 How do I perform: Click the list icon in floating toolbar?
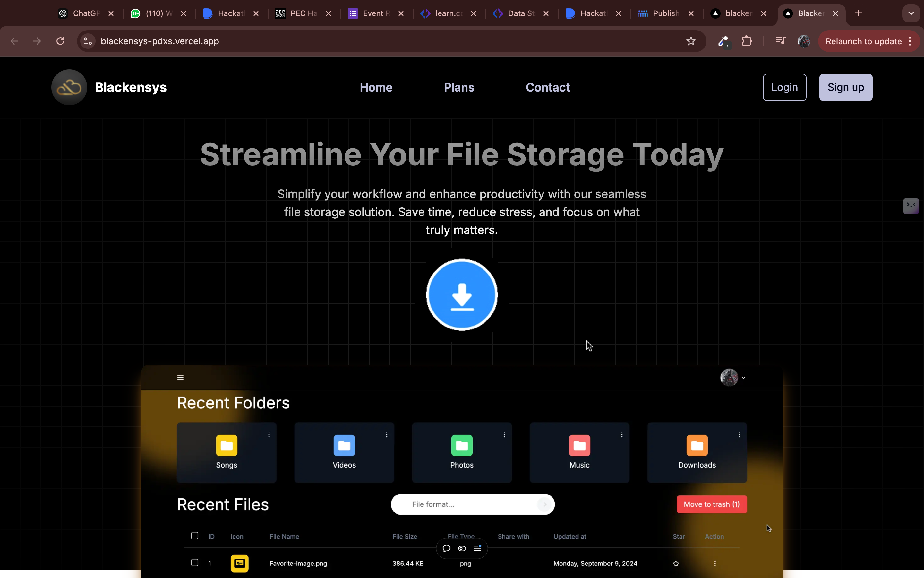pyautogui.click(x=478, y=548)
